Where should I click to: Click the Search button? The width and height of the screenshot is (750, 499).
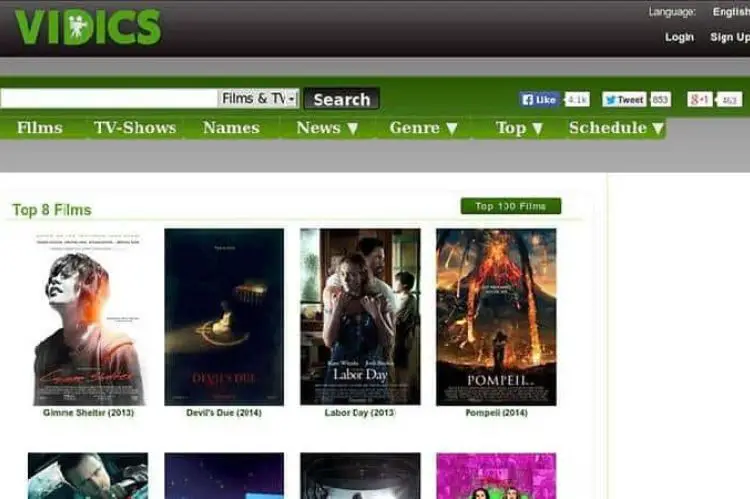pyautogui.click(x=342, y=99)
